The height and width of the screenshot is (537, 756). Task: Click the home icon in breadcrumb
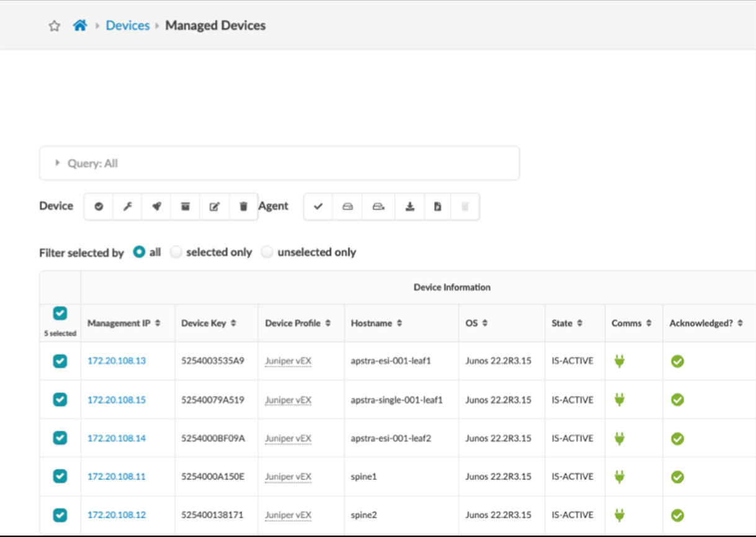(x=80, y=25)
